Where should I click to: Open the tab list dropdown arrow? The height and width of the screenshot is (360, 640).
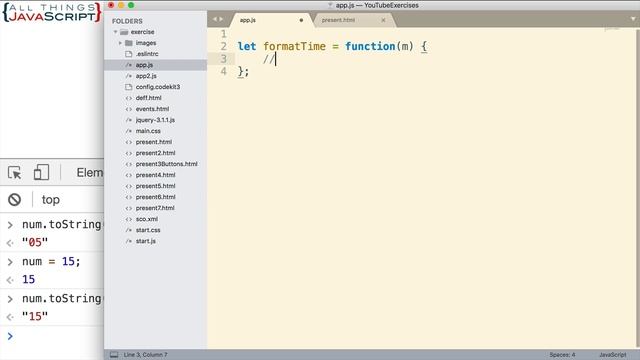[633, 19]
